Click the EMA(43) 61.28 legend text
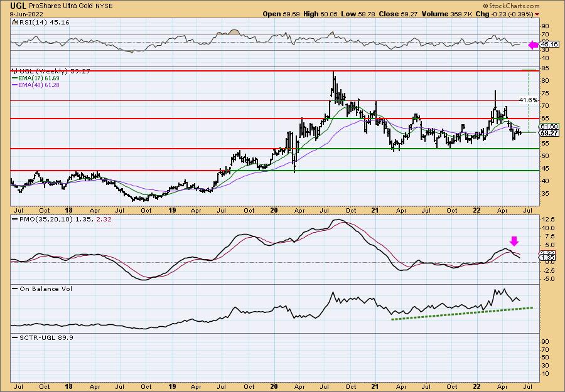Image resolution: width=565 pixels, height=392 pixels. (x=38, y=85)
